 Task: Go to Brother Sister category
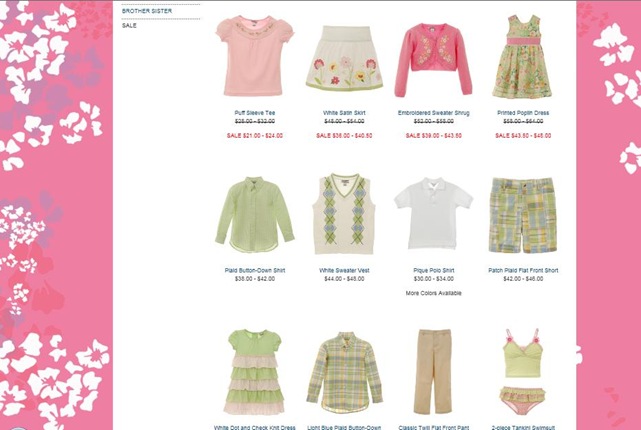[147, 11]
